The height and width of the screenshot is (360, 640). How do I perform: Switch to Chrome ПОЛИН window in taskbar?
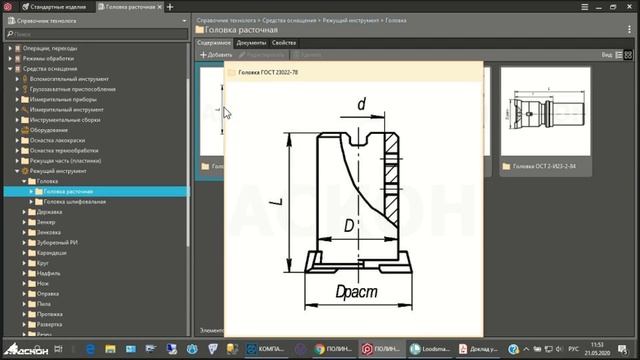pyautogui.click(x=333, y=349)
